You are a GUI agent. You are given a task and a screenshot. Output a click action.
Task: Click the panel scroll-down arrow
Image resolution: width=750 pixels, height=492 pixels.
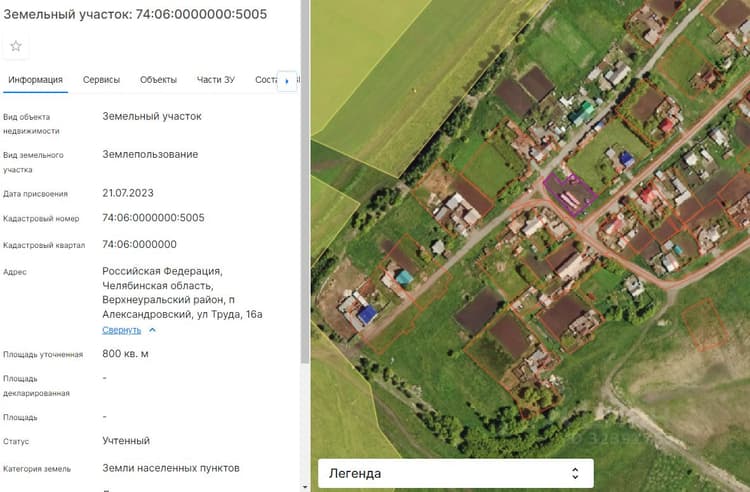click(305, 487)
